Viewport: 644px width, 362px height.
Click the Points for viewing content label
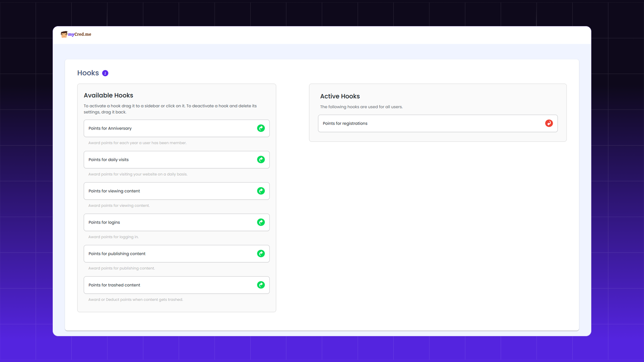[114, 191]
